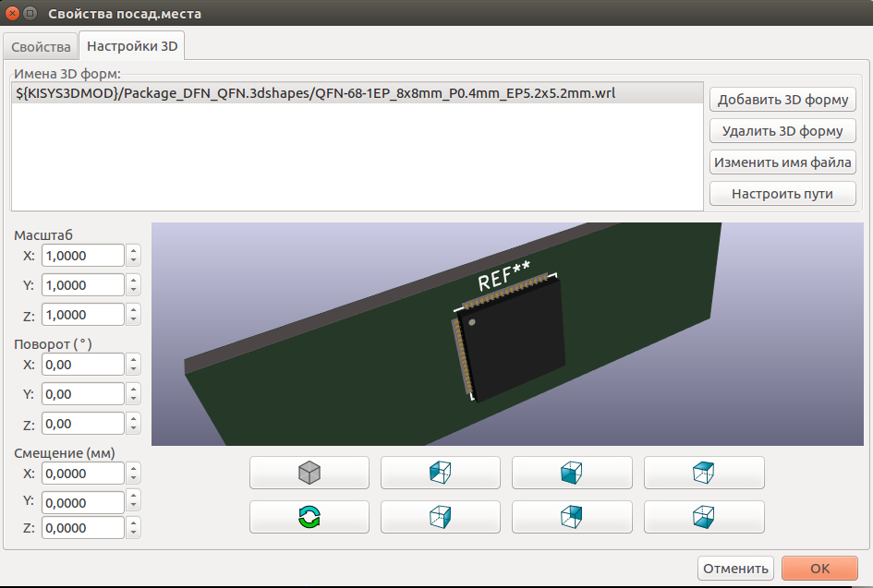Select cube view with front face shaded
Image resolution: width=873 pixels, height=588 pixels.
[x=571, y=473]
